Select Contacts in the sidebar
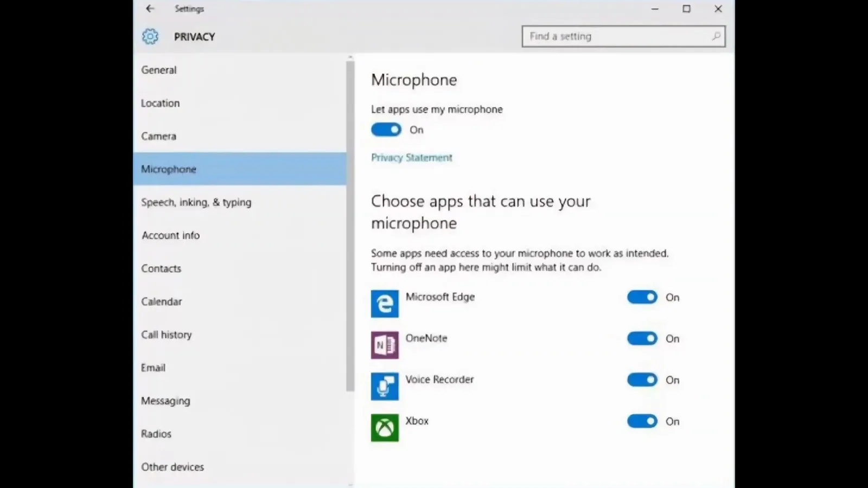The image size is (868, 488). pyautogui.click(x=240, y=268)
